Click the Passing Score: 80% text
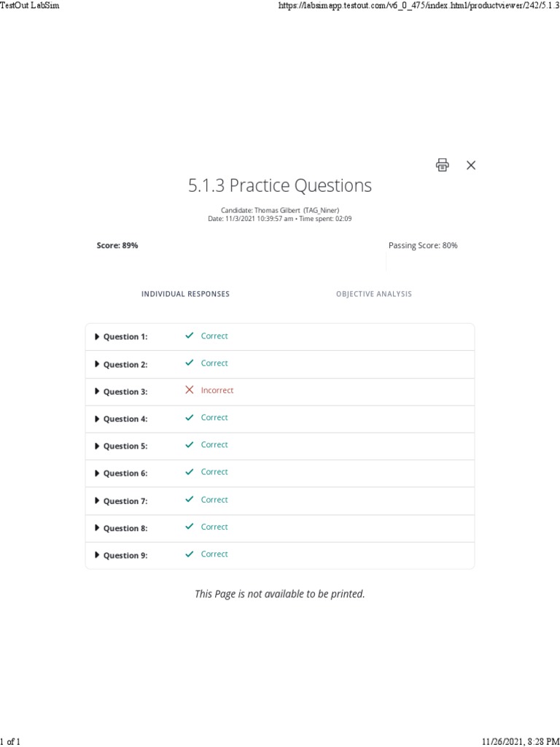560x747 pixels. [423, 246]
